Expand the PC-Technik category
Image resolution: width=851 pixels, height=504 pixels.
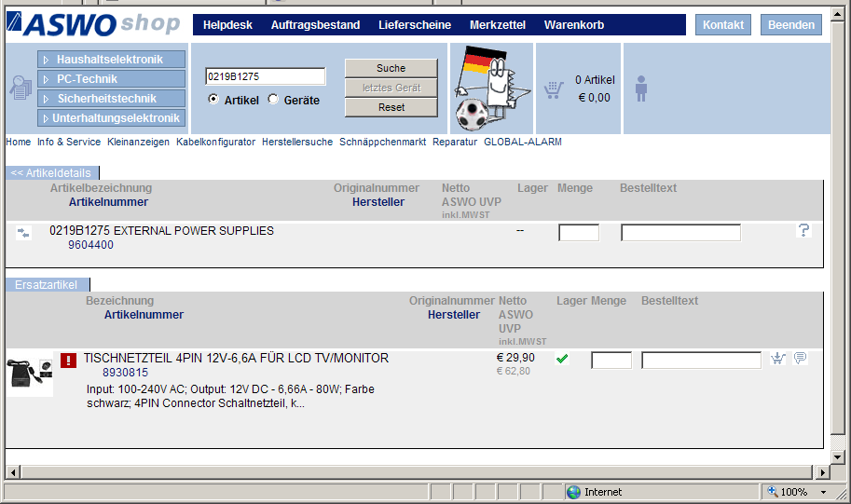tap(111, 78)
